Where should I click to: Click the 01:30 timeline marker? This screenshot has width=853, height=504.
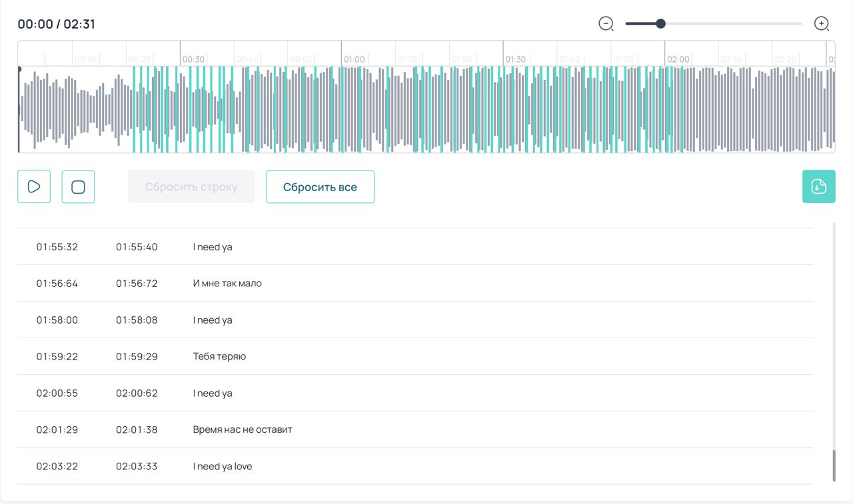(x=515, y=59)
